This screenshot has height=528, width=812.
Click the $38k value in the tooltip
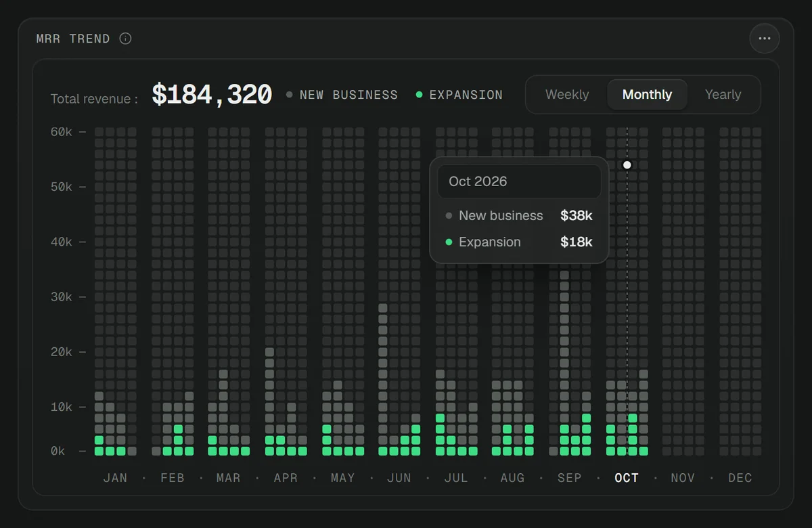tap(577, 215)
